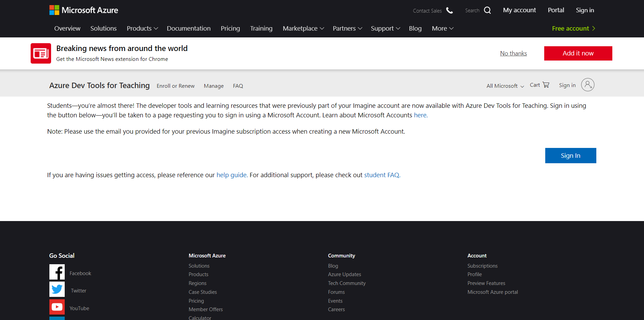Open footer Products link
This screenshot has height=320, width=644.
[199, 274]
